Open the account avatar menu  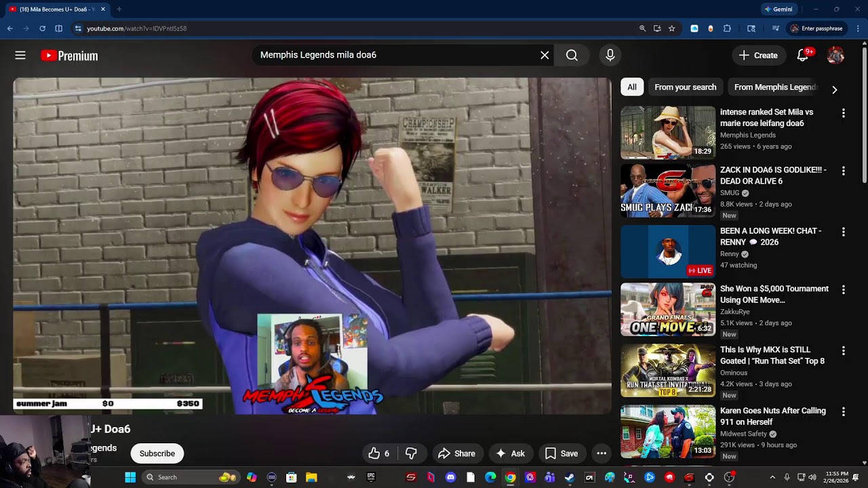[835, 56]
